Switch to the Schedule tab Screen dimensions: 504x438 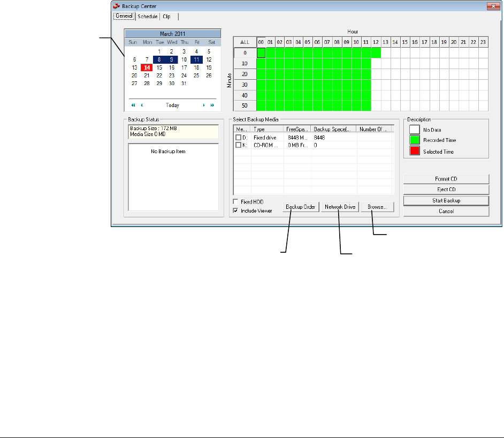click(147, 17)
